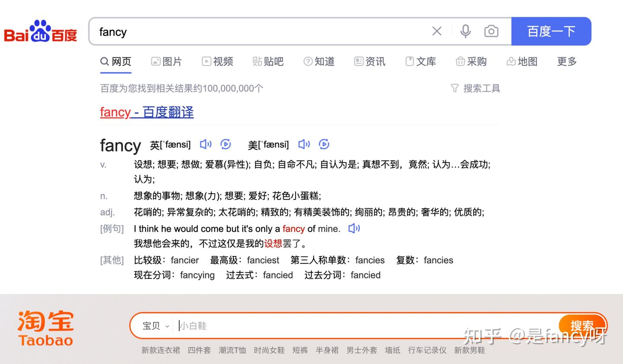Select the 采购 tab
Image resolution: width=623 pixels, height=364 pixels.
(472, 61)
